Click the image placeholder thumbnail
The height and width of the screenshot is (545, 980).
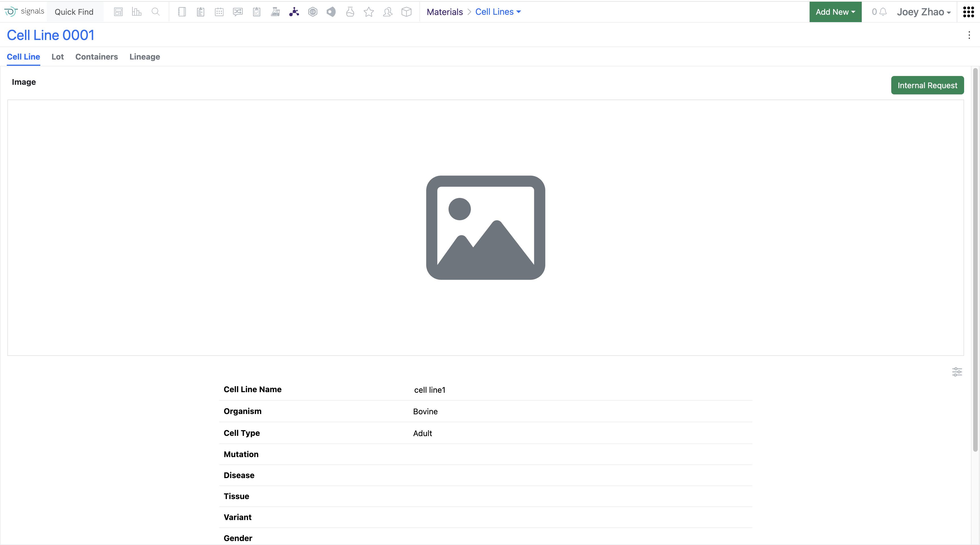[485, 227]
